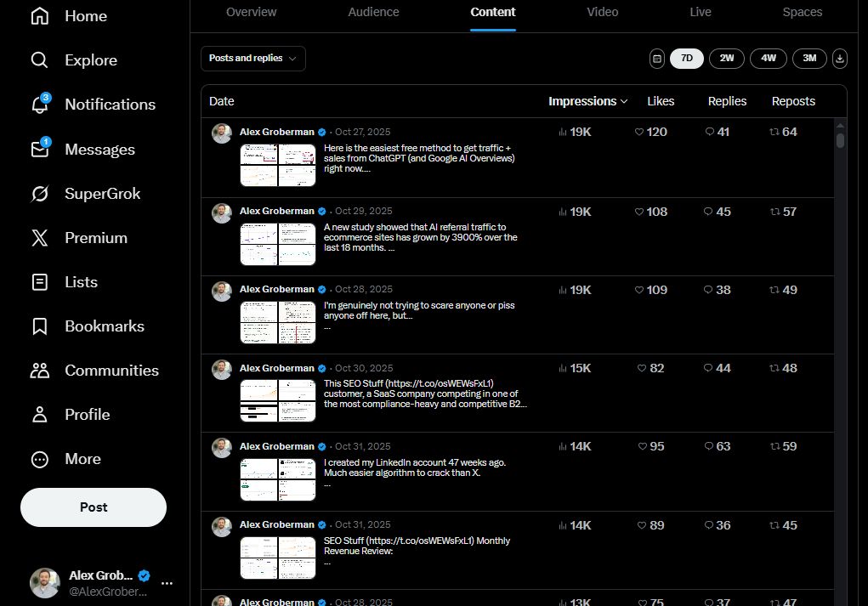The width and height of the screenshot is (868, 606).
Task: Click the posts table scrollbar thumb
Action: [x=840, y=140]
